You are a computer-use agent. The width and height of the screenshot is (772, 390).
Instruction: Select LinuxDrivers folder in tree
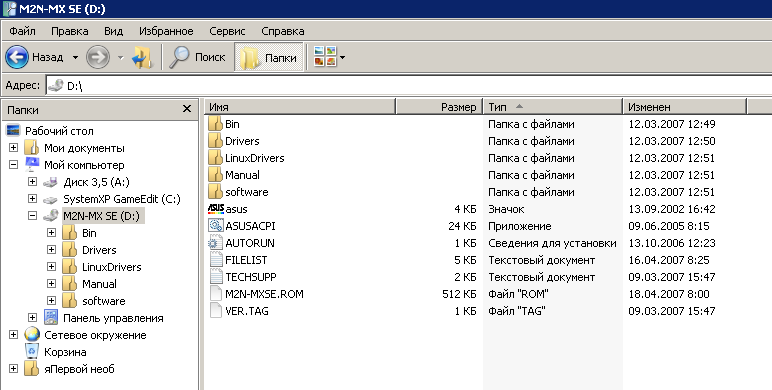(x=112, y=267)
